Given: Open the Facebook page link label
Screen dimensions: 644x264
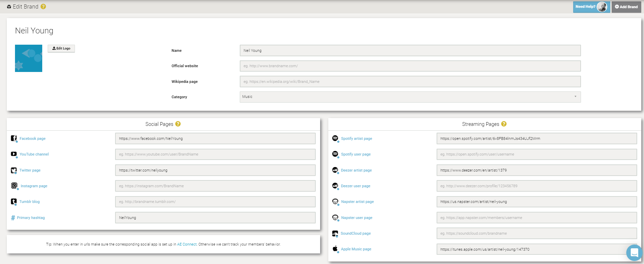Looking at the screenshot, I should (32, 138).
